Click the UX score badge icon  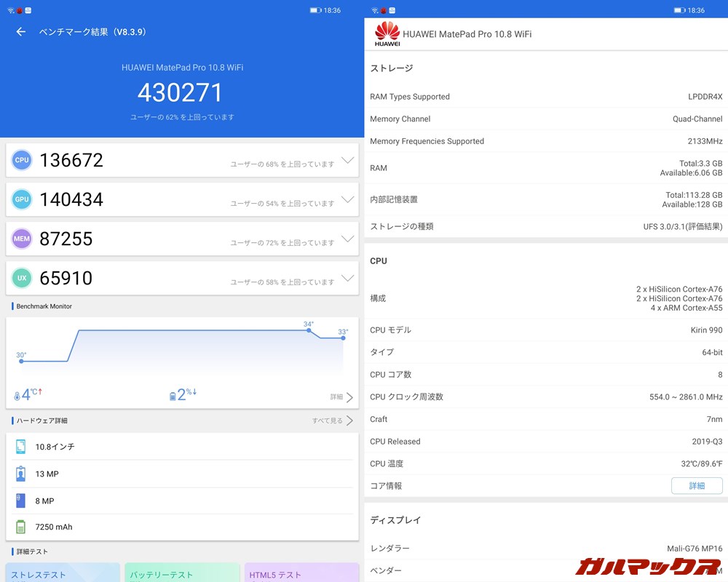pyautogui.click(x=22, y=278)
